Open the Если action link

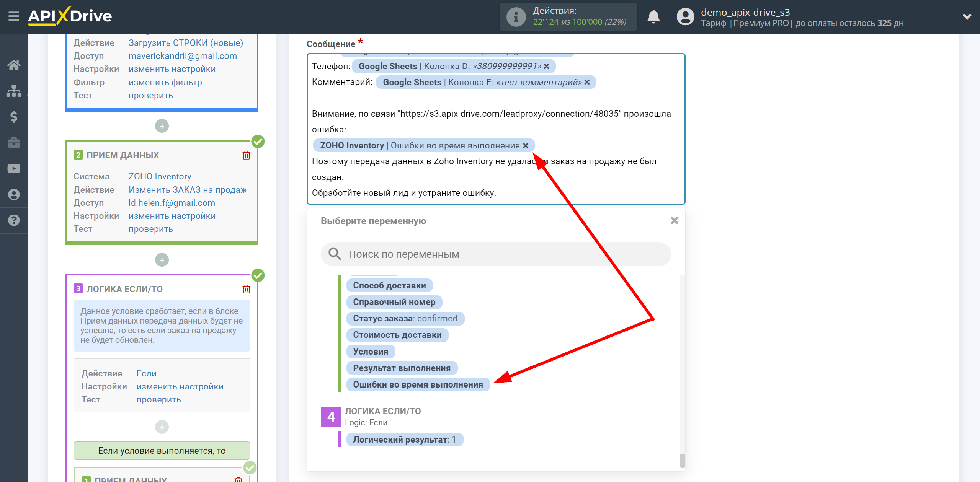[146, 373]
